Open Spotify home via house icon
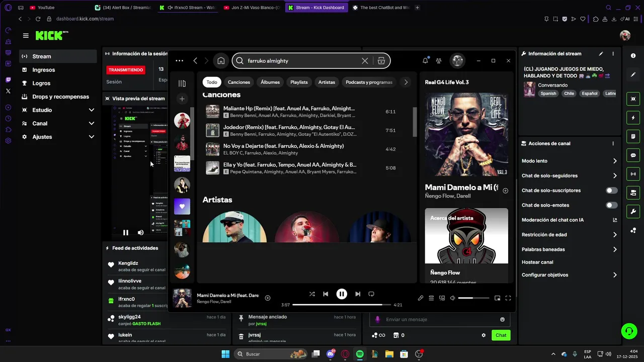Viewport: 644px width, 362px height. point(221,61)
